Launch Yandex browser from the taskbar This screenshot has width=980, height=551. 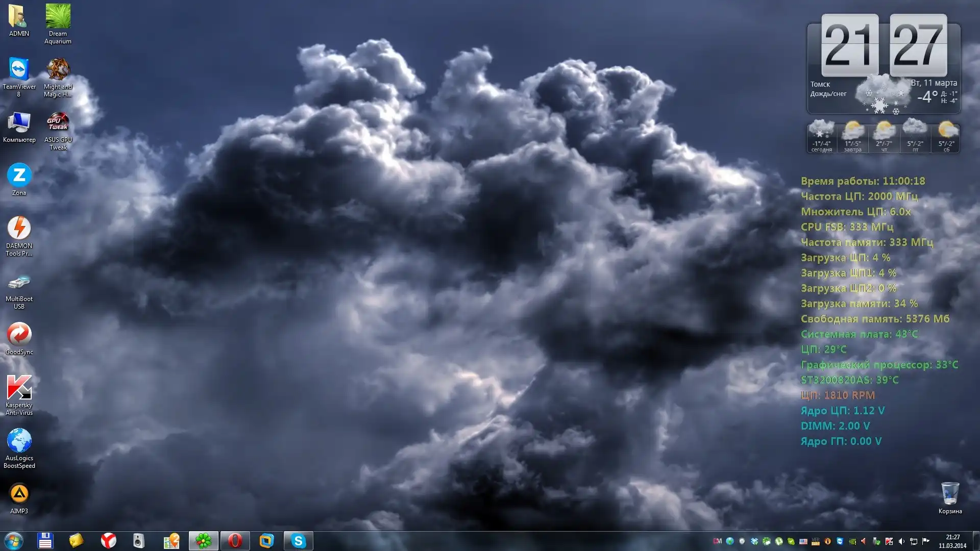108,541
